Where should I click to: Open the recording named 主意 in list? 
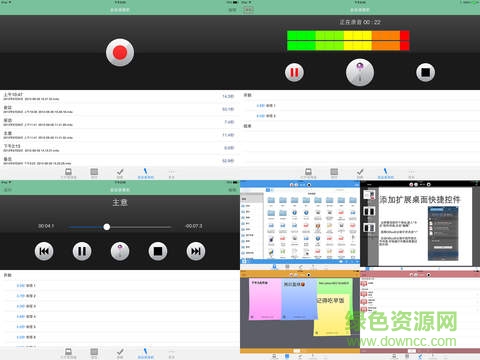[x=120, y=135]
